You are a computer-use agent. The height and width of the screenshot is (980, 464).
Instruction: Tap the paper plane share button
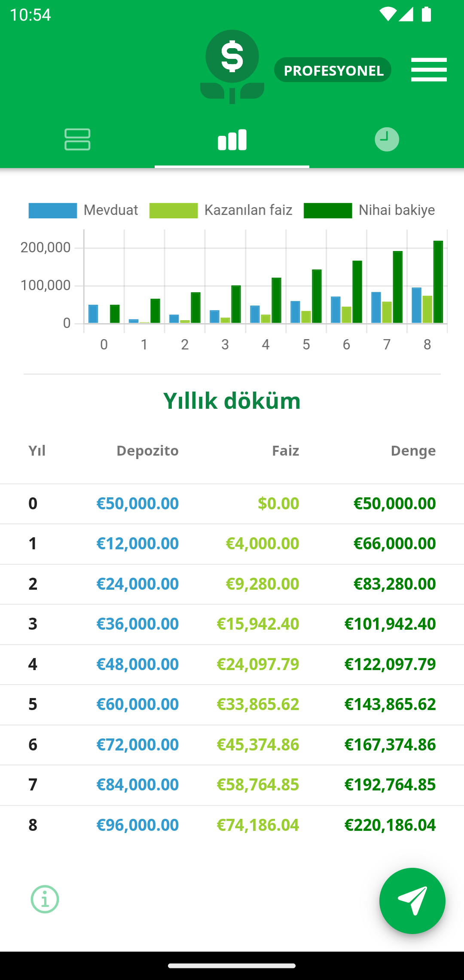[x=412, y=901]
